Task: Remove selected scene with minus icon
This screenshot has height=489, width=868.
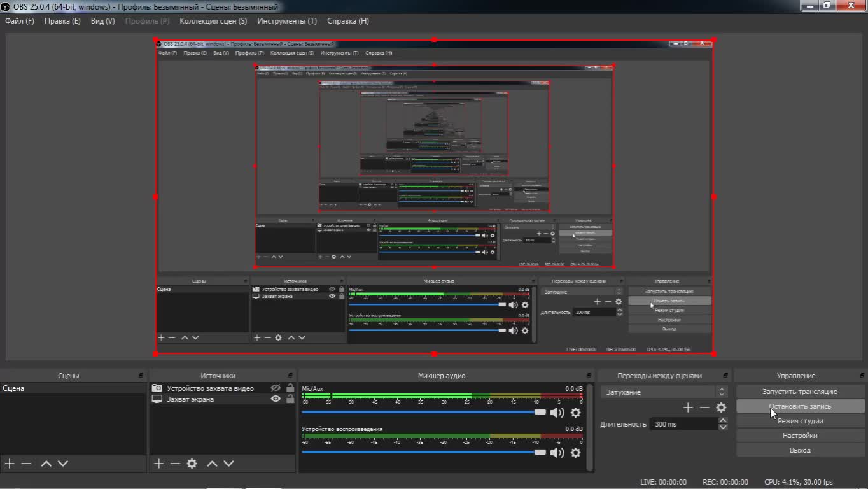Action: point(26,464)
